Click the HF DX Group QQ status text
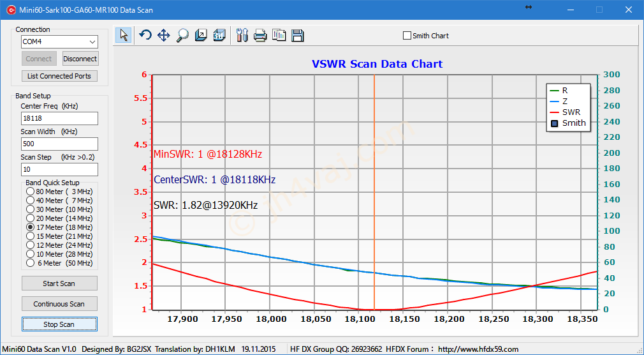 pyautogui.click(x=336, y=349)
